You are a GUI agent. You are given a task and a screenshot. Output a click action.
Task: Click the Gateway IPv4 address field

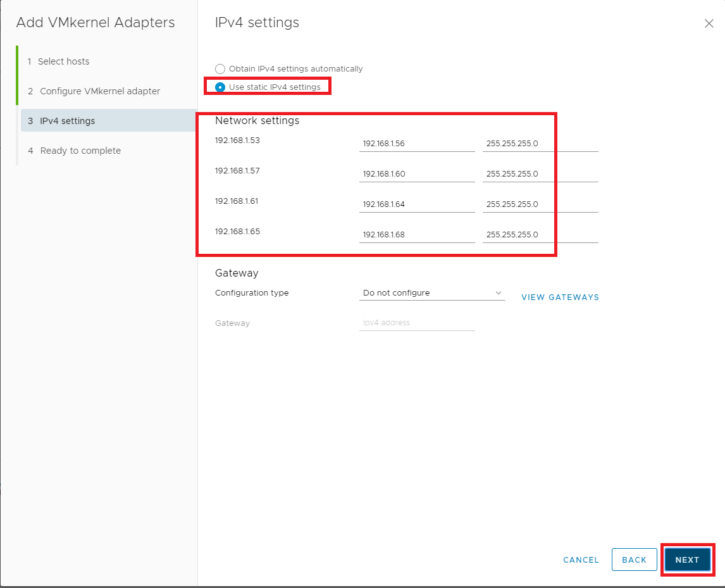click(416, 323)
